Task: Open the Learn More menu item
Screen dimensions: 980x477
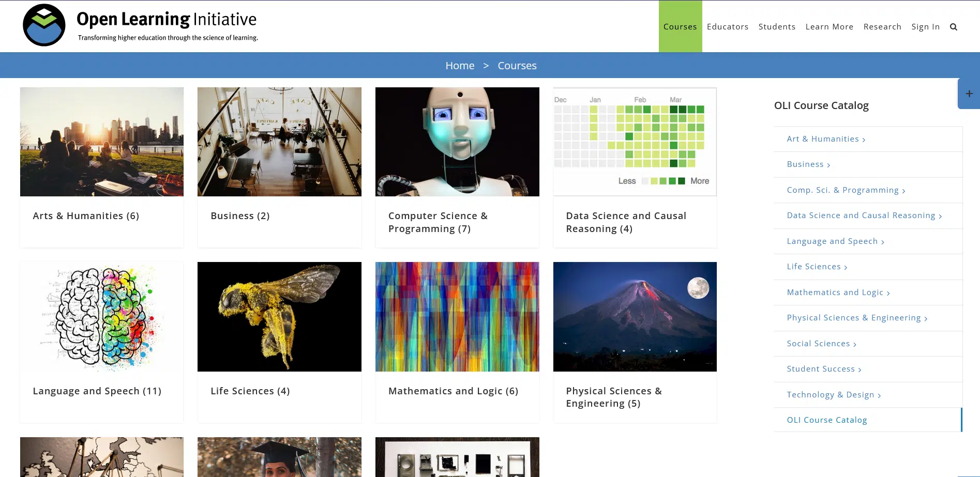Action: (829, 26)
